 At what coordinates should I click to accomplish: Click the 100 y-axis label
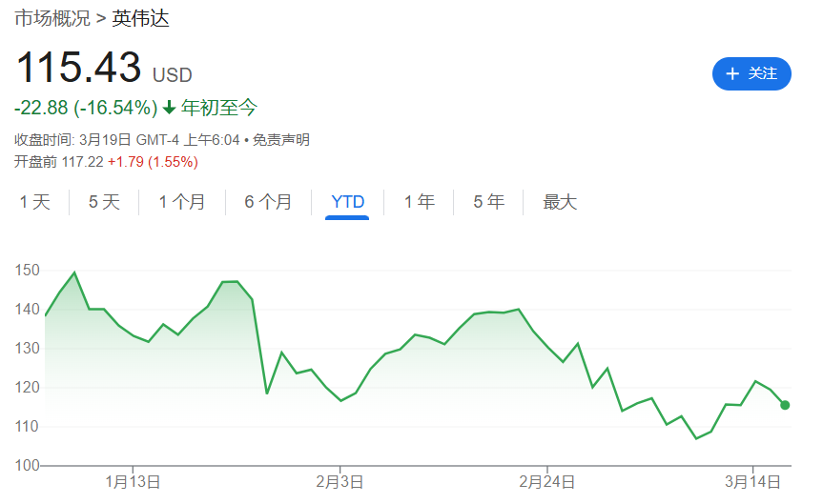pyautogui.click(x=28, y=465)
